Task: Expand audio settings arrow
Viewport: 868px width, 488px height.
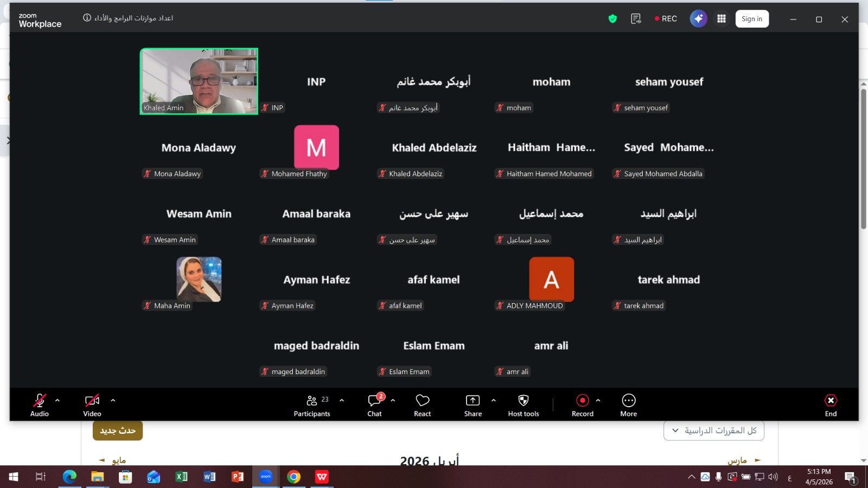Action: coord(58,400)
